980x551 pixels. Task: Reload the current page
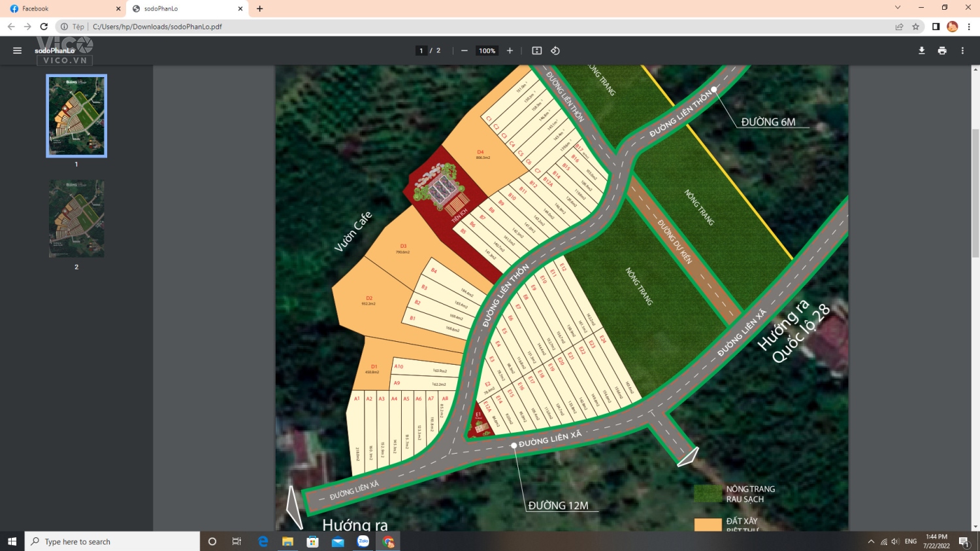coord(44,27)
